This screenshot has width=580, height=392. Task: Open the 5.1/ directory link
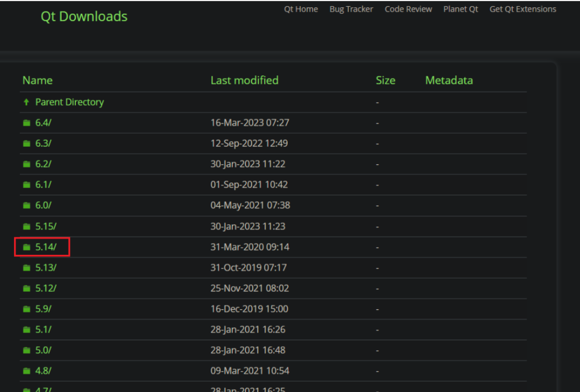pos(43,330)
